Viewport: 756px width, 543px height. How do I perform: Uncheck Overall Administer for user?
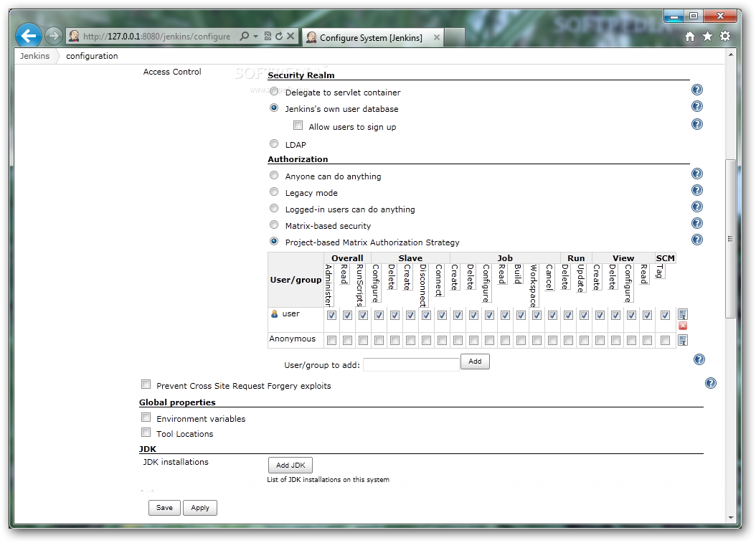[x=331, y=316]
